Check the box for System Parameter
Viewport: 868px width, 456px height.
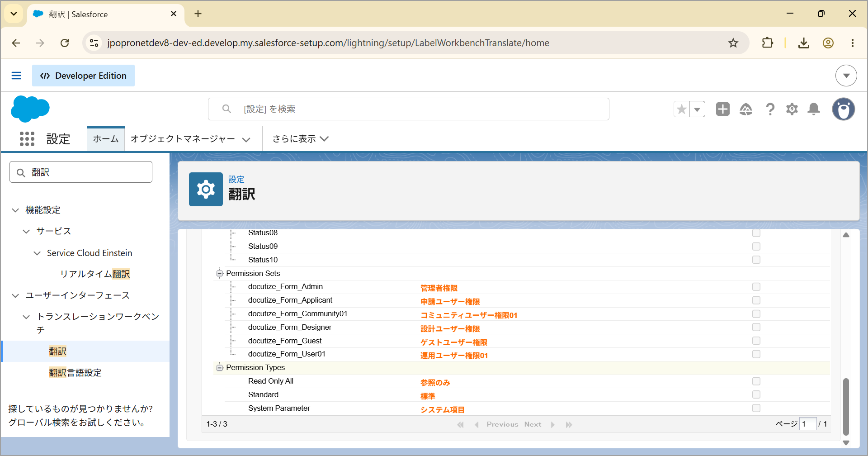pyautogui.click(x=756, y=408)
